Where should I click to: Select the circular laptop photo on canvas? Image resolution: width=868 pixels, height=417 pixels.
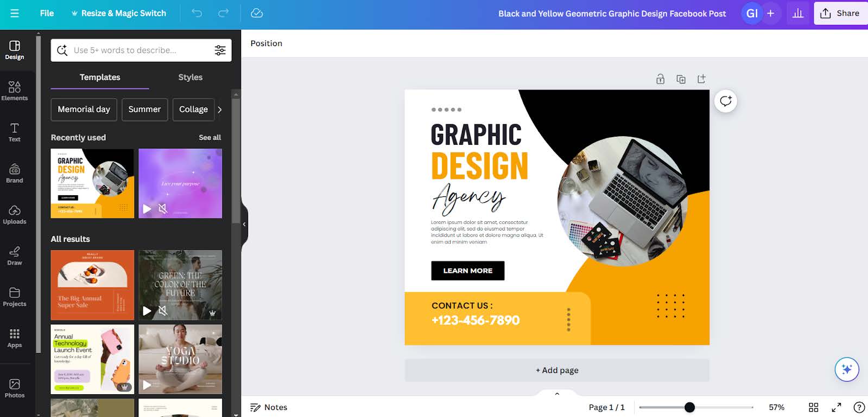pyautogui.click(x=622, y=201)
